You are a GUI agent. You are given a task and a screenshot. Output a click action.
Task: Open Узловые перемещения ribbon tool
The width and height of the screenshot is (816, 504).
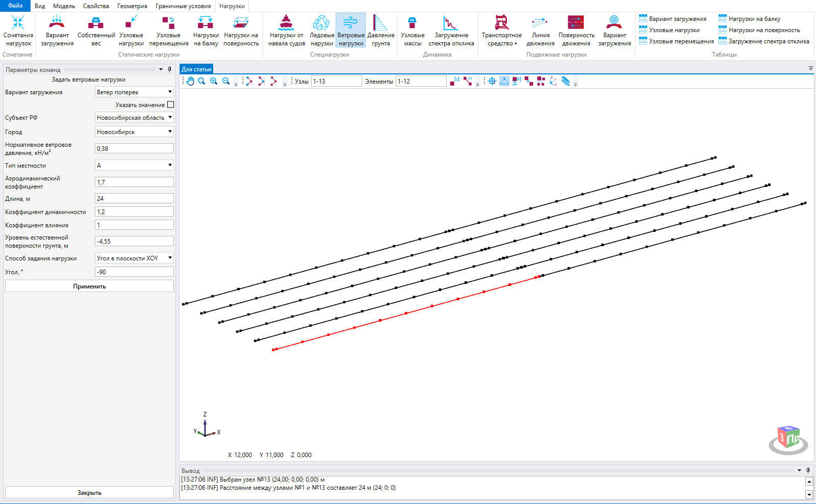coord(168,31)
